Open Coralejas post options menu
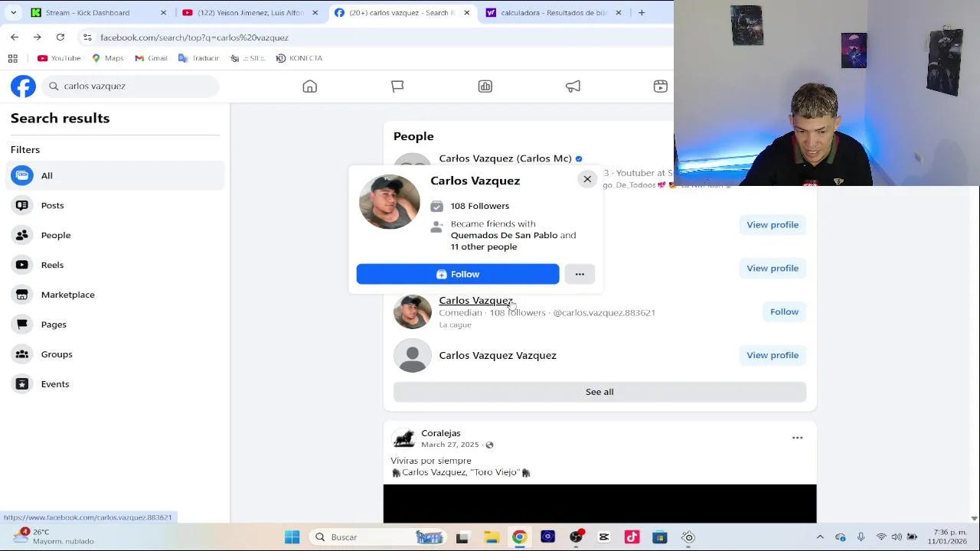The width and height of the screenshot is (980, 551). tap(797, 438)
